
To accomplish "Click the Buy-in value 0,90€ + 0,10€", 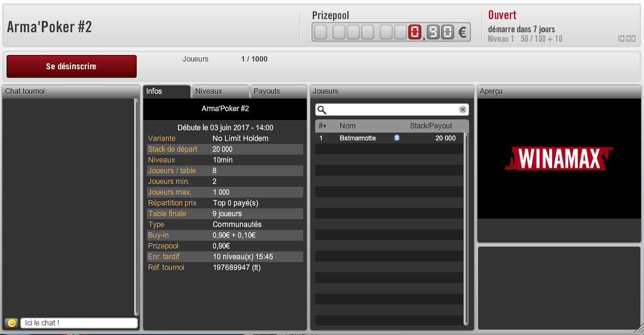I will 234,235.
